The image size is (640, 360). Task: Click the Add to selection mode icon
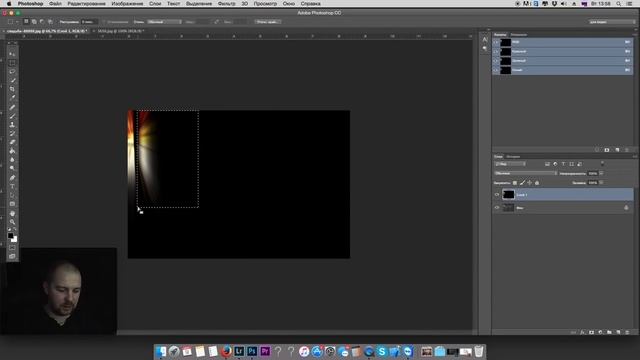click(x=34, y=22)
